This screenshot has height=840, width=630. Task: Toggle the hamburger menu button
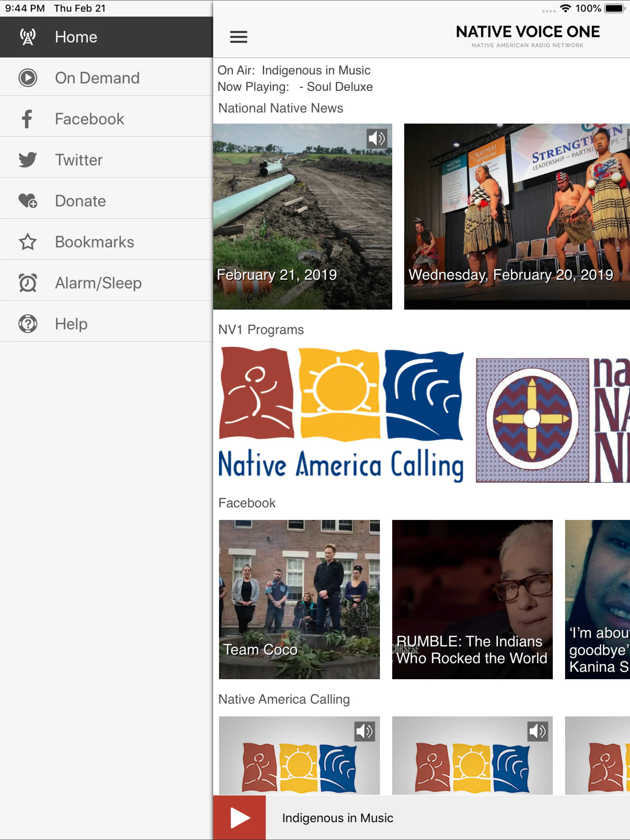[x=239, y=37]
